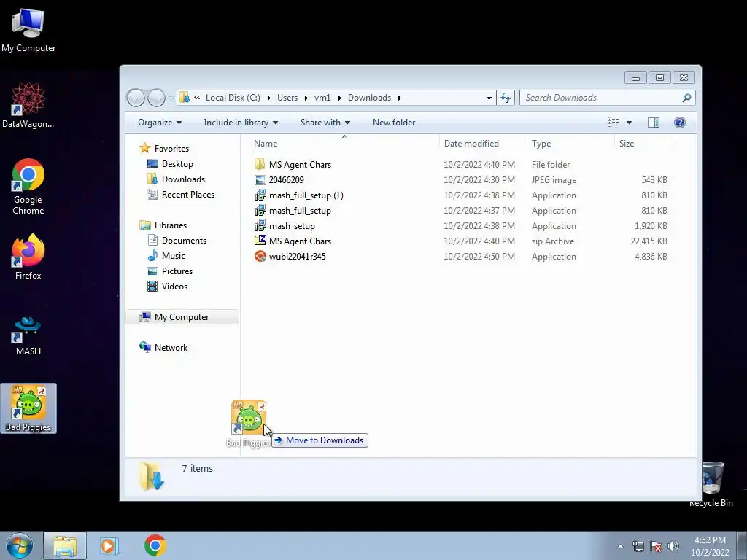Open DataWagon desktop shortcut

pyautogui.click(x=28, y=105)
